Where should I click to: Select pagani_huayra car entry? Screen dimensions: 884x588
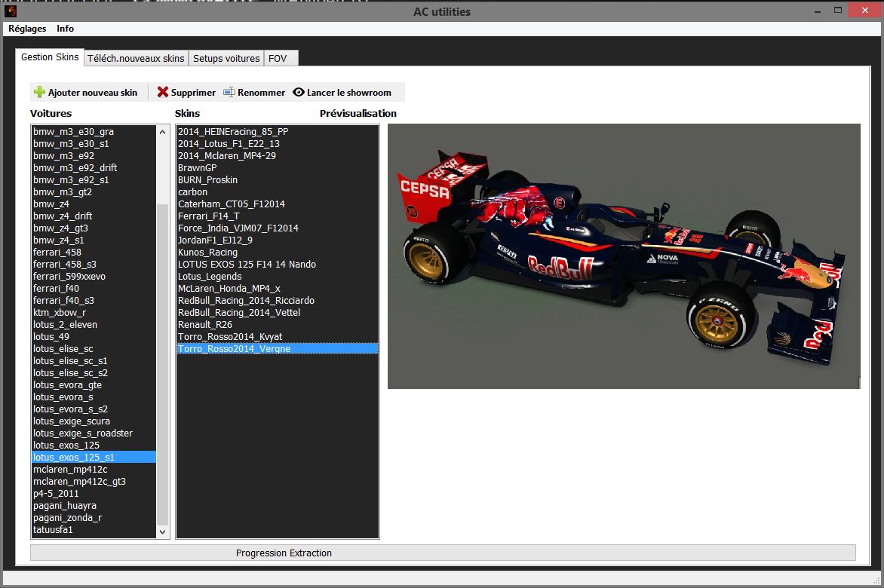pos(94,506)
